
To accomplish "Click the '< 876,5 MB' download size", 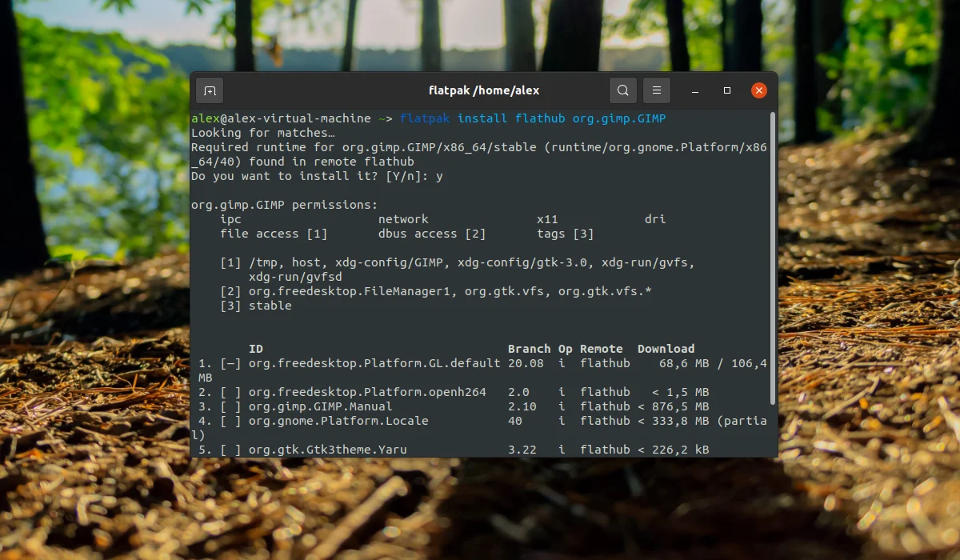I will pos(674,406).
